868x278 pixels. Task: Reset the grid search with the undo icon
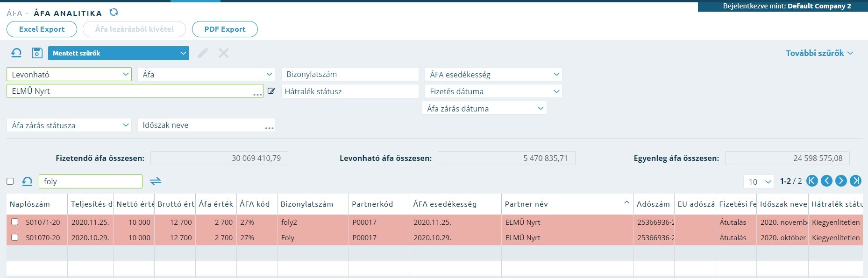tap(27, 181)
